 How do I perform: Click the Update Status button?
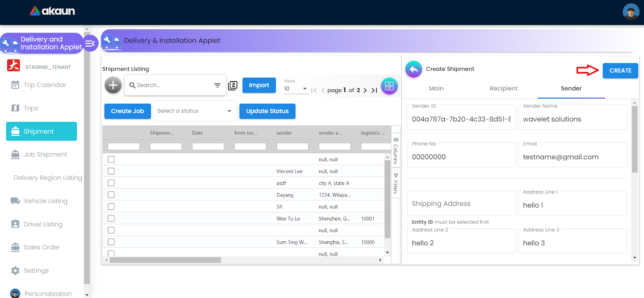[267, 111]
